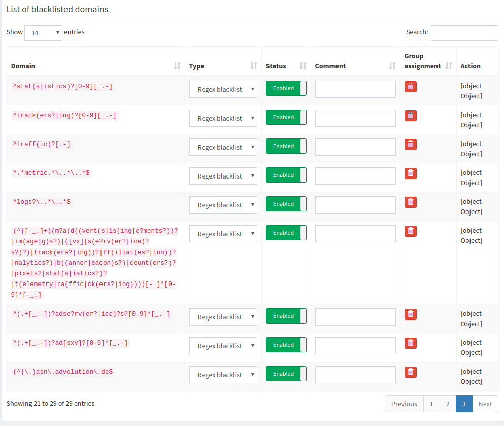The image size is (504, 426).
Task: Click the ^track(ers?|ing)?[0-9][_.-] domain text
Action: click(x=64, y=115)
